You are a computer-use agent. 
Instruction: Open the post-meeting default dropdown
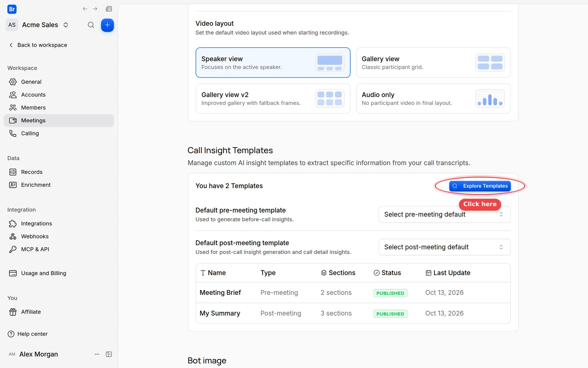coord(444,247)
